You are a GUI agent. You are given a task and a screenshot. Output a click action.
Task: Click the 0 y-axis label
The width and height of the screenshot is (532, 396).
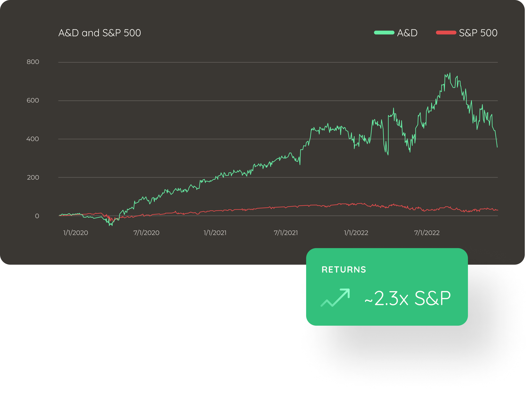coord(37,216)
